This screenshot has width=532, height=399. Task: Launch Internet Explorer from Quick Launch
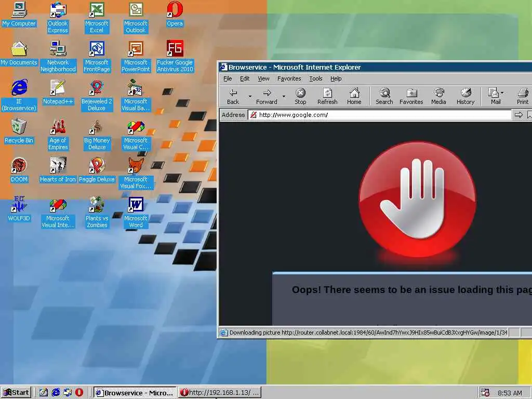click(x=56, y=393)
